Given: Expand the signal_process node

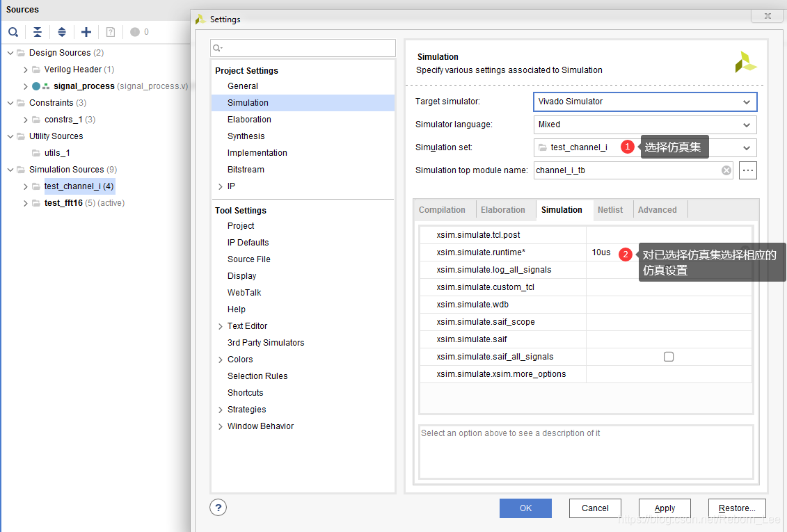Looking at the screenshot, I should click(25, 86).
